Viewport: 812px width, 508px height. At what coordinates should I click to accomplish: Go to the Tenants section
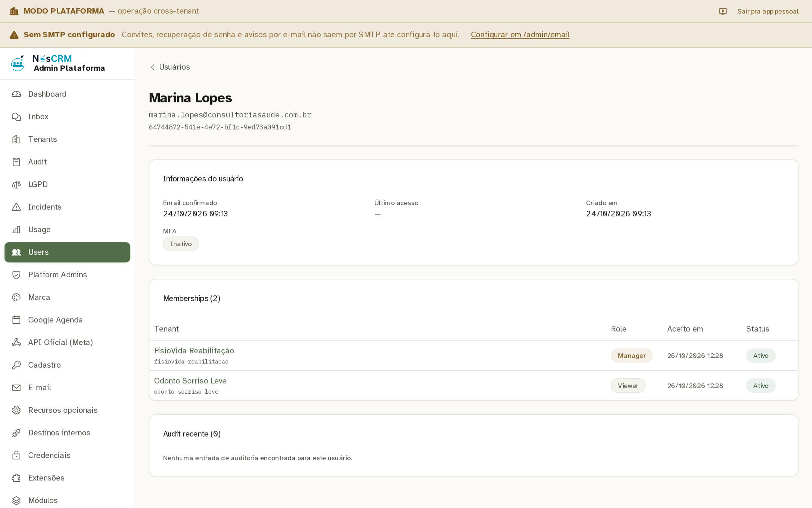(67, 139)
